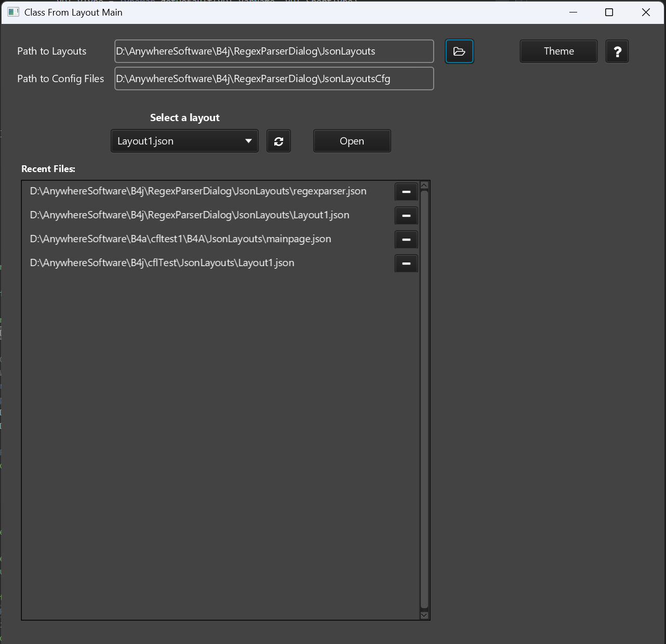The height and width of the screenshot is (644, 666).
Task: Remove cflTest Layout1.json from recent files
Action: (406, 264)
